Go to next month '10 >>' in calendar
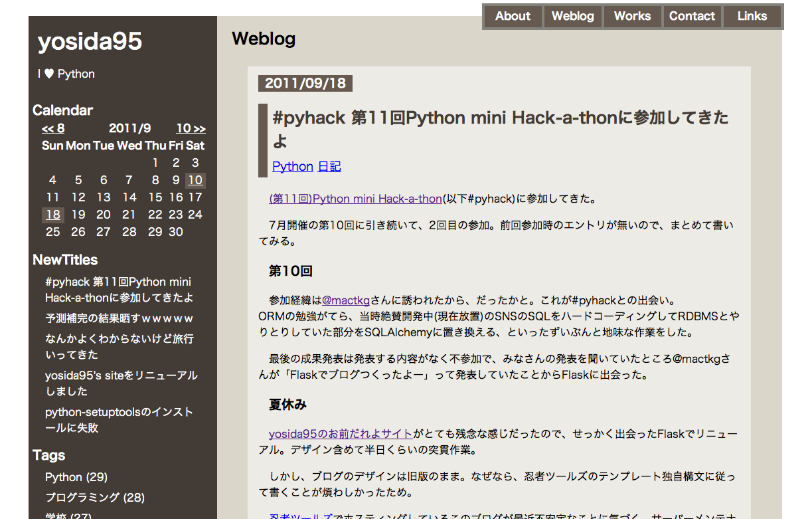This screenshot has width=812, height=519. [x=191, y=129]
